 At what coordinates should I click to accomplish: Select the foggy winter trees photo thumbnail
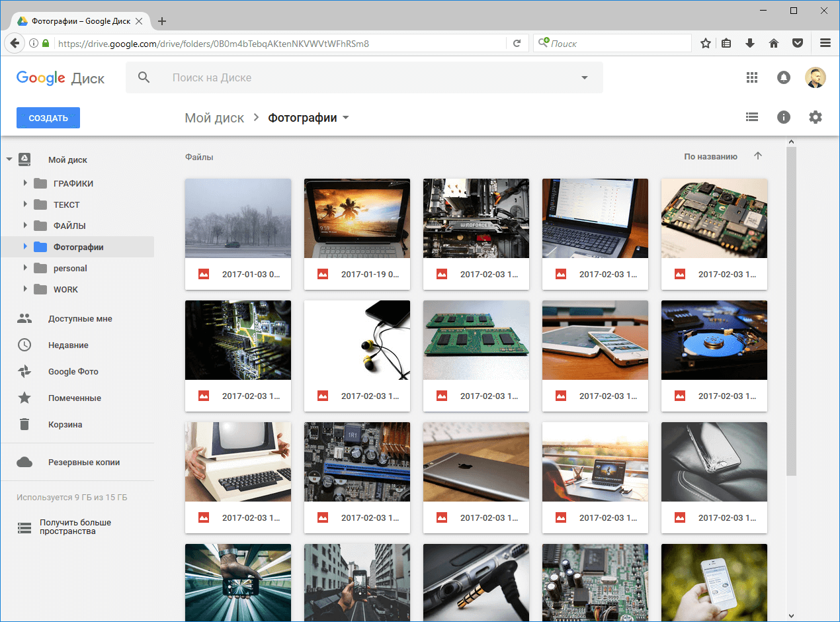238,218
